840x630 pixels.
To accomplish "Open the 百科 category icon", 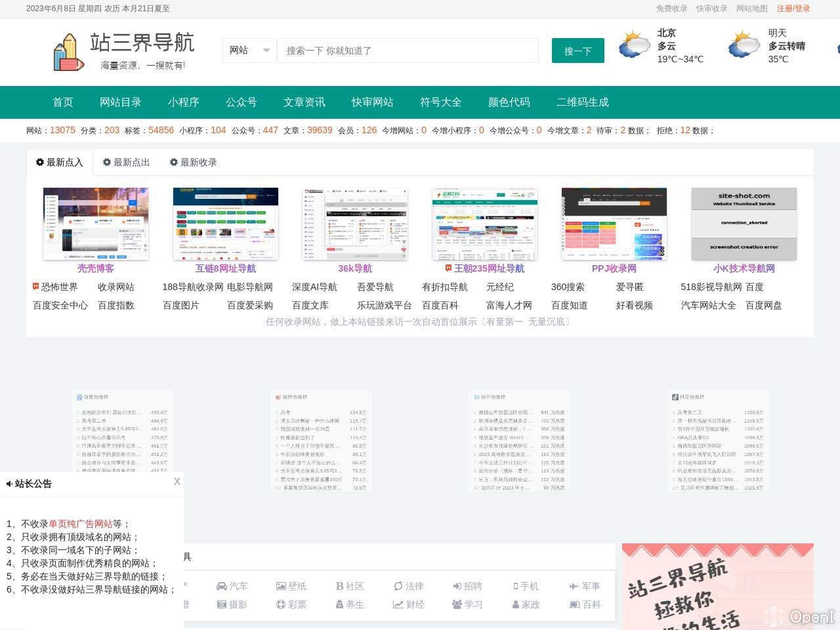I will pos(575,604).
